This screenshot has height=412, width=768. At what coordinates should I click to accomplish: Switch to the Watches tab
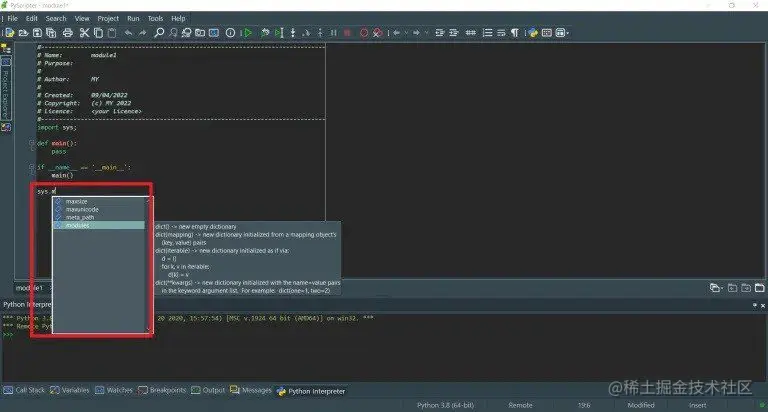coord(114,390)
